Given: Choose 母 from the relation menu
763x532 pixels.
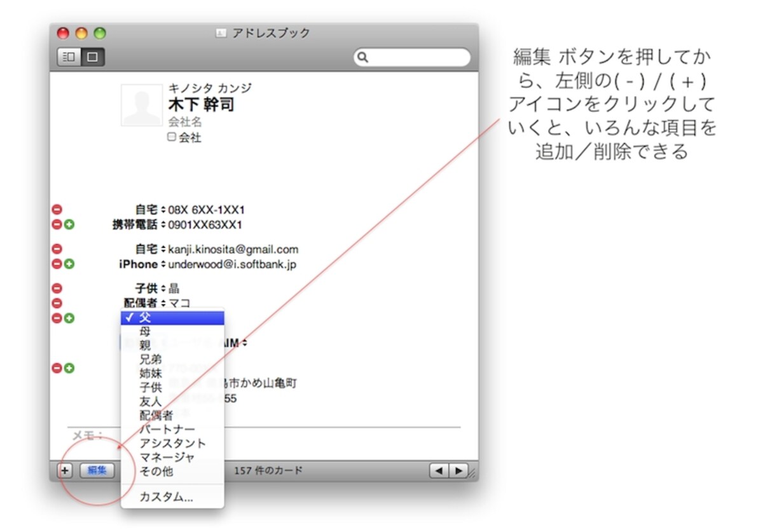Looking at the screenshot, I should [172, 332].
